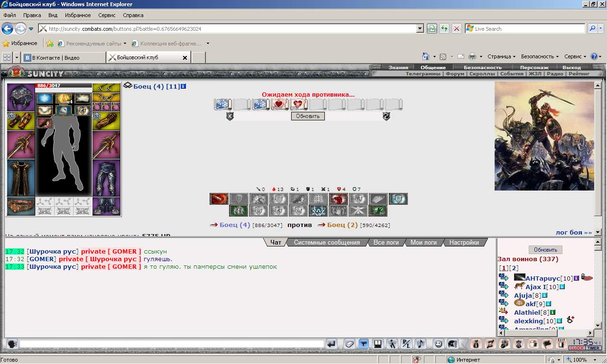Expand the Рекомендуемые сайты favorites dropdown
The width and height of the screenshot is (607, 364).
pyautogui.click(x=125, y=44)
